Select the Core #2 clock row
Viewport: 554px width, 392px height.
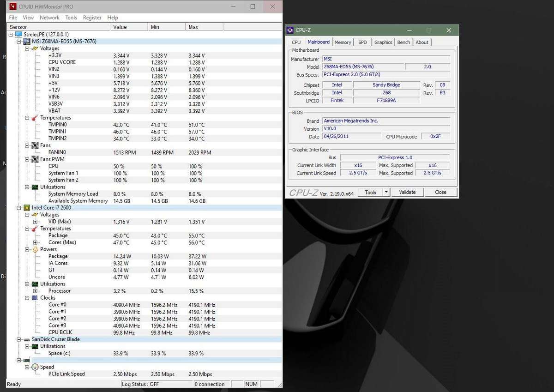144,319
